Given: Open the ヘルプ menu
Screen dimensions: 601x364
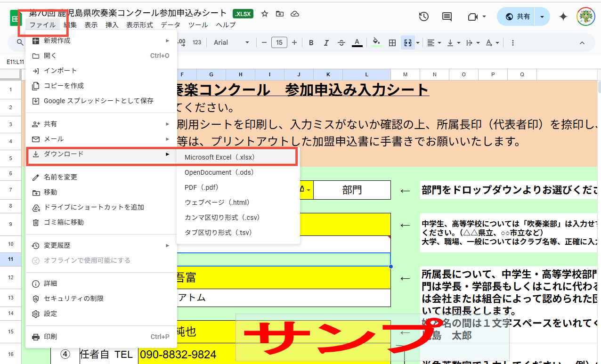Looking at the screenshot, I should [x=226, y=25].
